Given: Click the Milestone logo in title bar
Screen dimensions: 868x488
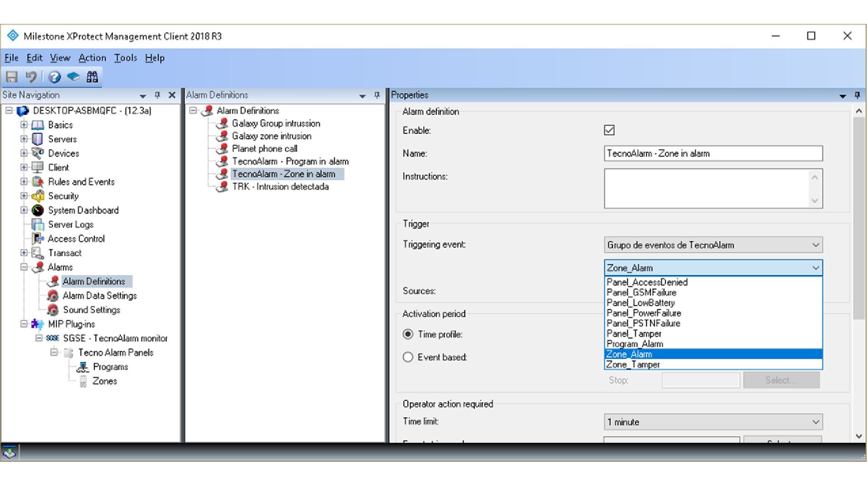Looking at the screenshot, I should pyautogui.click(x=13, y=36).
